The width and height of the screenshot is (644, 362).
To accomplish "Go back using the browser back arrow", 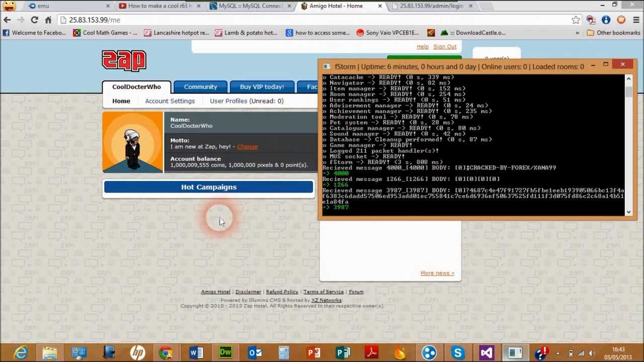I will [7, 20].
